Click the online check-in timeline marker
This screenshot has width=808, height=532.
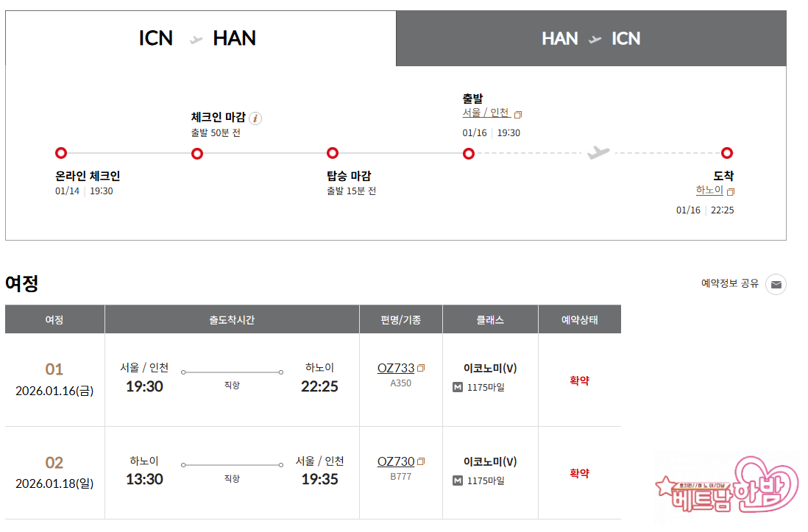(61, 153)
